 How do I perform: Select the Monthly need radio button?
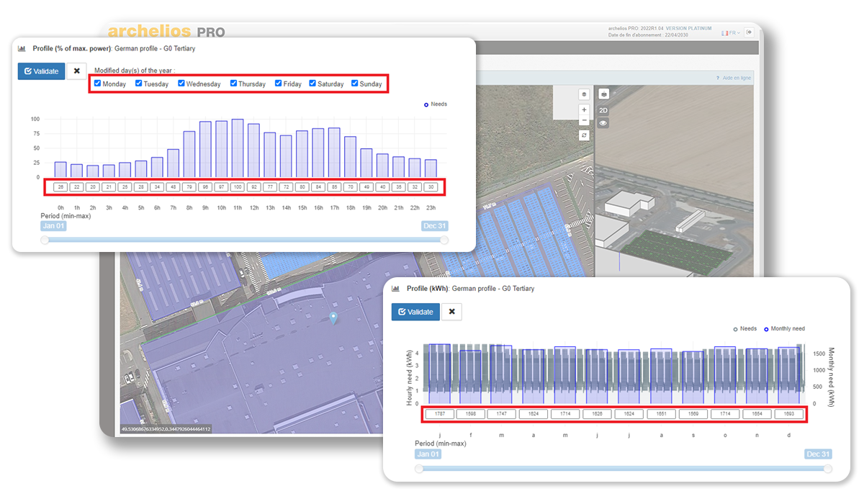coord(768,328)
